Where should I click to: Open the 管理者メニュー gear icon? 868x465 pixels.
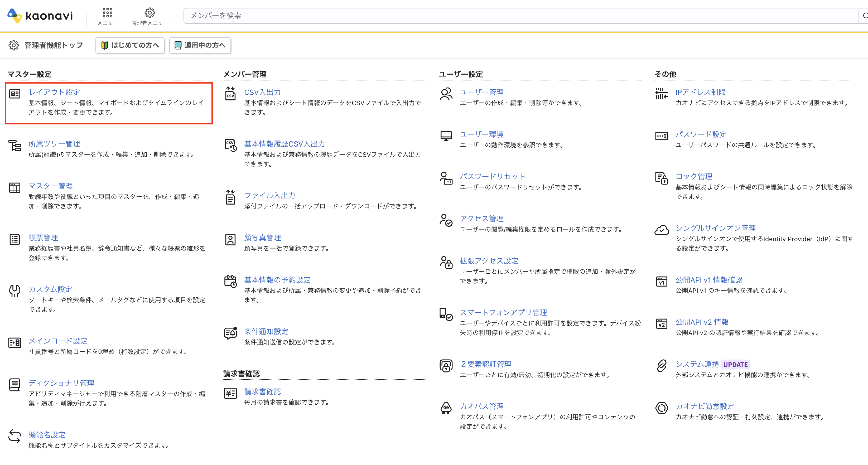pos(150,13)
